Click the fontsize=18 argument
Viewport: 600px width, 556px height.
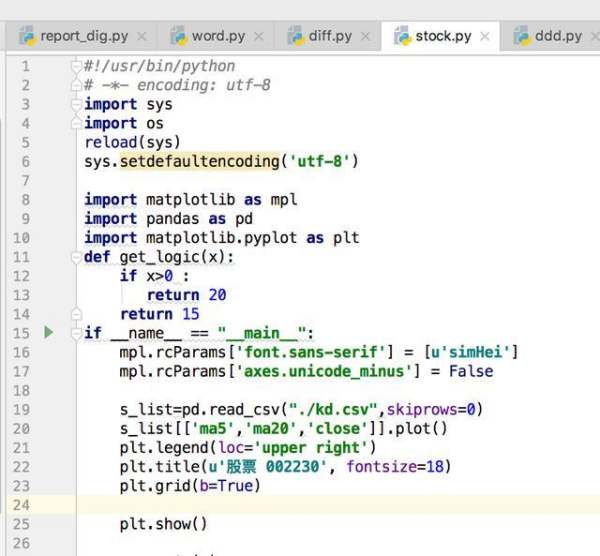tap(395, 467)
